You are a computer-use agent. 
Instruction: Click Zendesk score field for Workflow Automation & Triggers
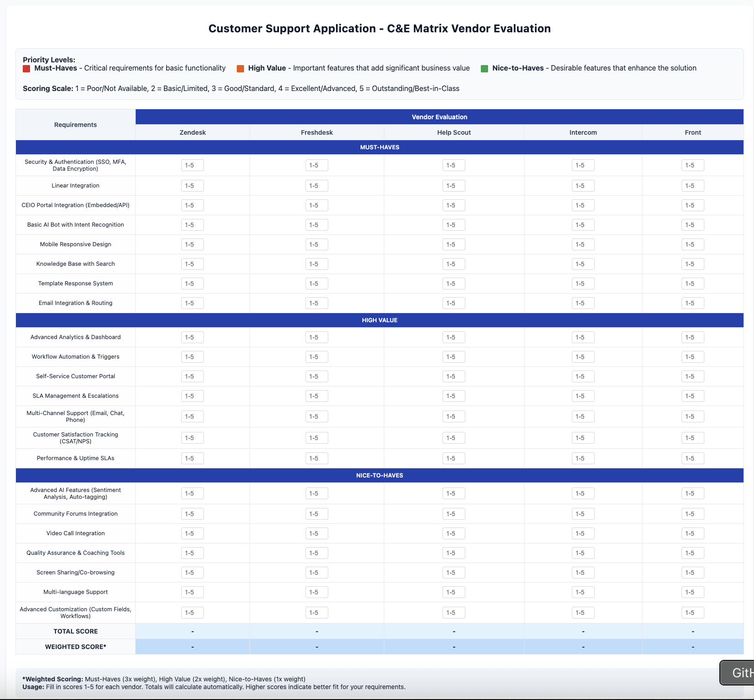193,357
